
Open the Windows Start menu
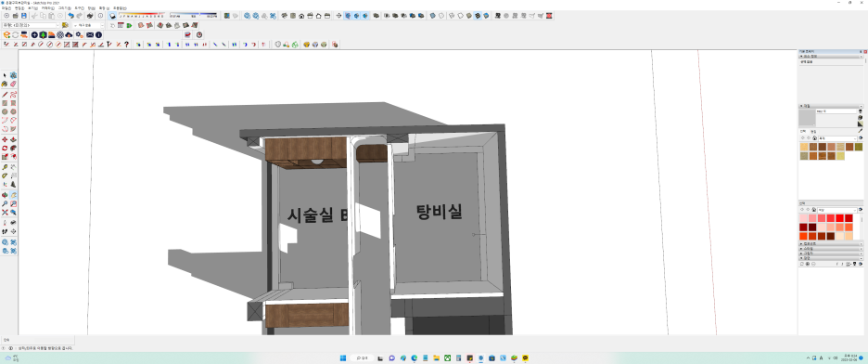tap(343, 357)
